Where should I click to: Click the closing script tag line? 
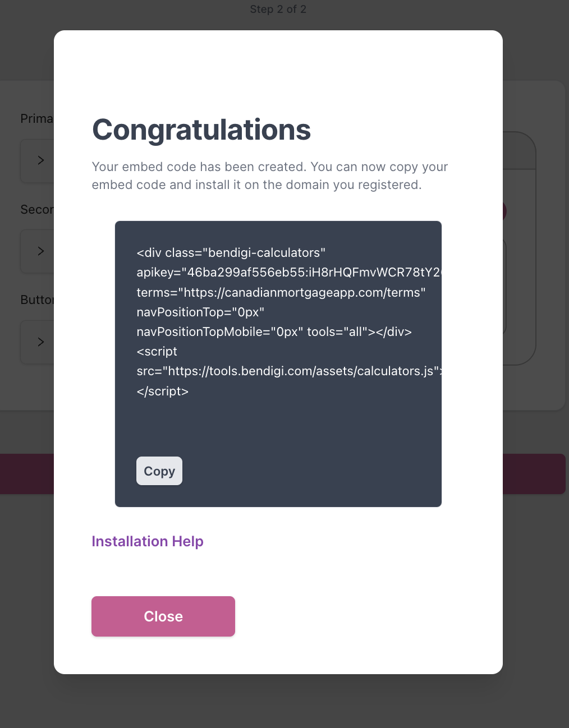(x=163, y=391)
